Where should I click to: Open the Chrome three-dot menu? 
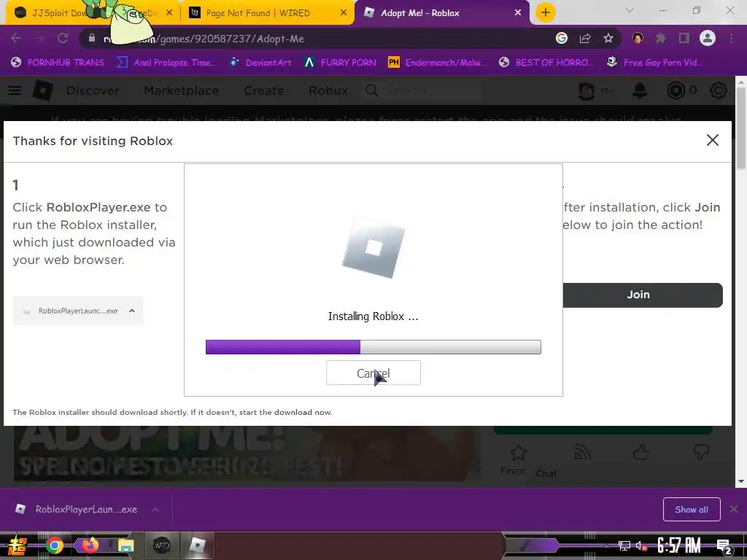click(x=731, y=38)
